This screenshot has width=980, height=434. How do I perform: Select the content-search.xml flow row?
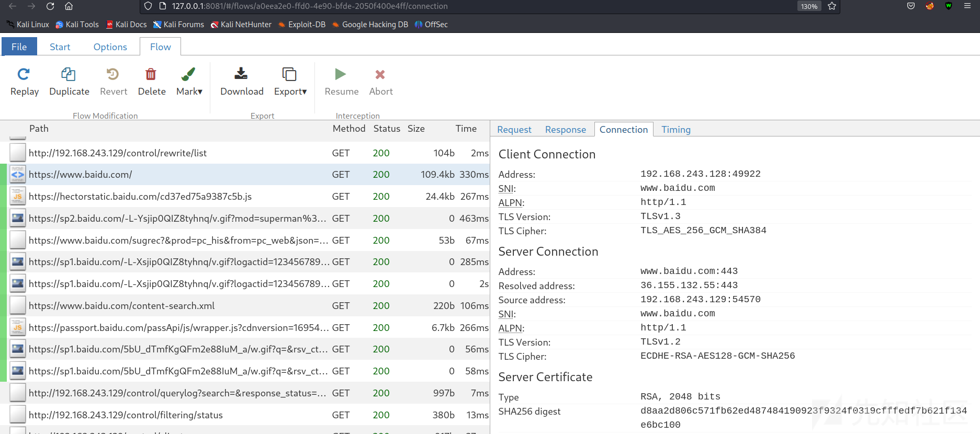coord(121,306)
